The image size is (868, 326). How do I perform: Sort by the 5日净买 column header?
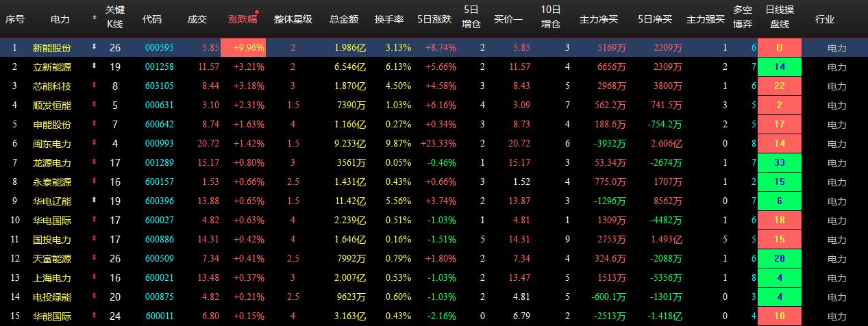654,19
